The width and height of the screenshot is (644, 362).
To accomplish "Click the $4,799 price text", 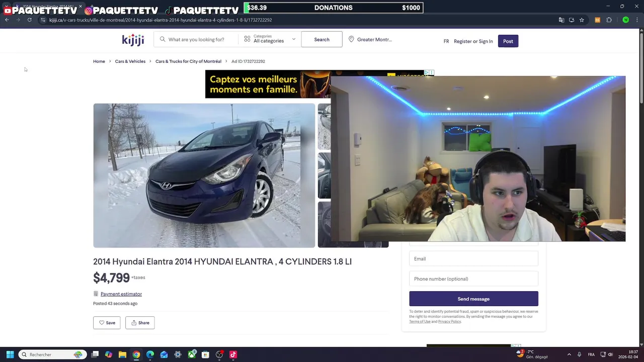I will (x=111, y=278).
